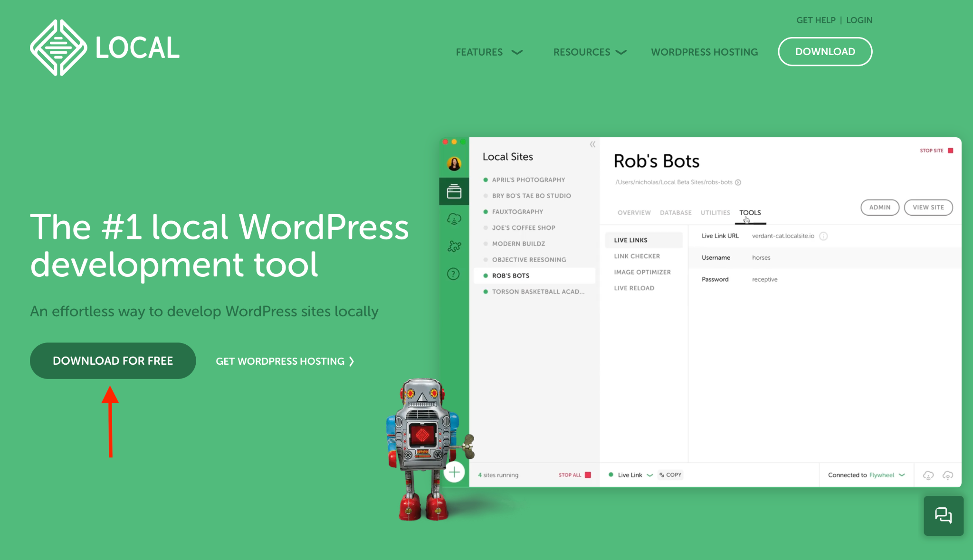Click the cloud push icon in status bar

coord(948,475)
